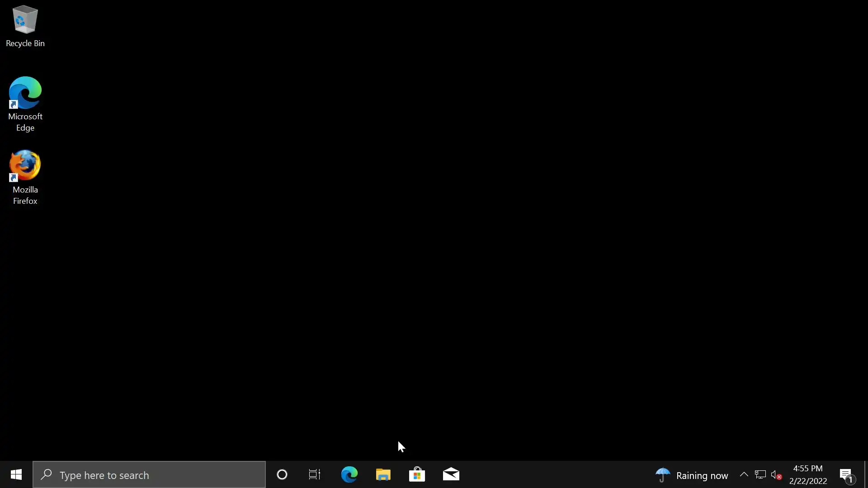This screenshot has height=488, width=868.
Task: Open Task View from the taskbar
Action: [315, 474]
